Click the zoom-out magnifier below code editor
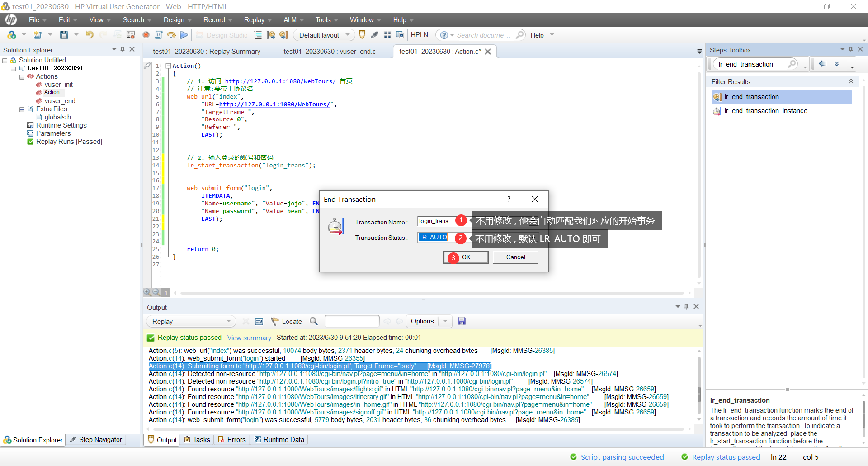Screen dimensions: 868x466 156,292
